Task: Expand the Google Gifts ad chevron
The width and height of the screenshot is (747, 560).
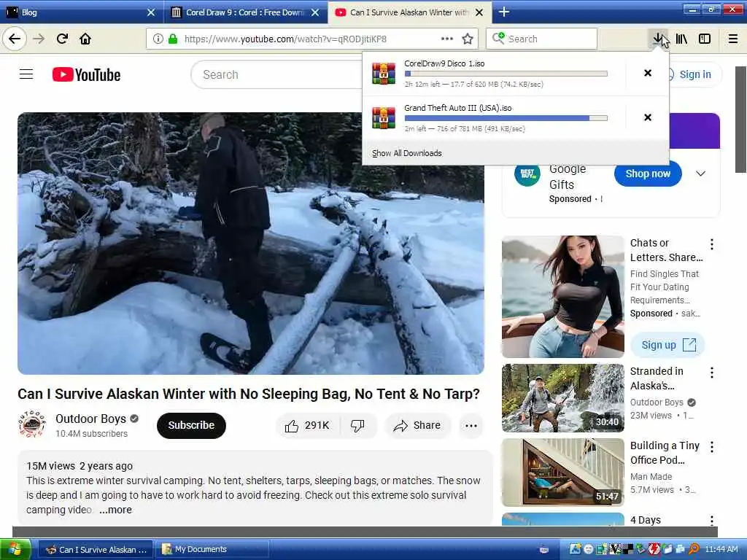Action: (700, 174)
